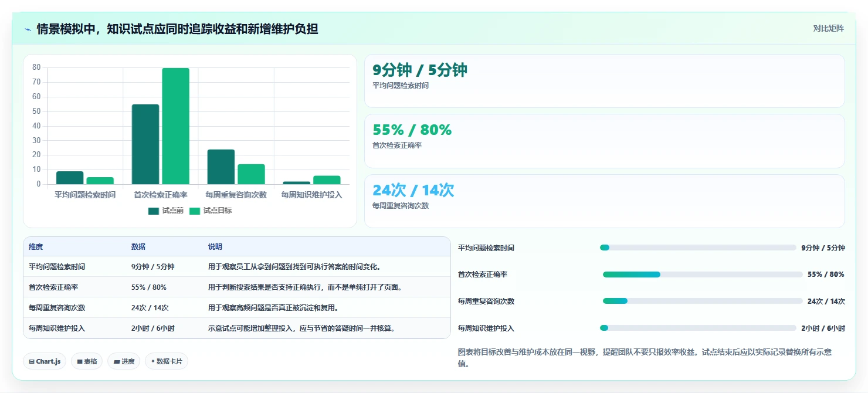This screenshot has width=868, height=393.
Task: Click the progress value 55% / 80%
Action: click(826, 275)
